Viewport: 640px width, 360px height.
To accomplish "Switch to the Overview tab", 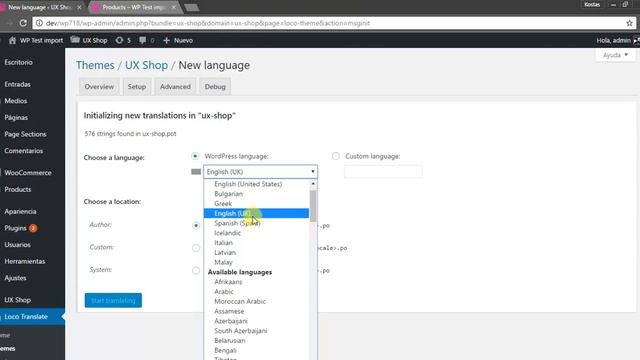I will click(99, 87).
